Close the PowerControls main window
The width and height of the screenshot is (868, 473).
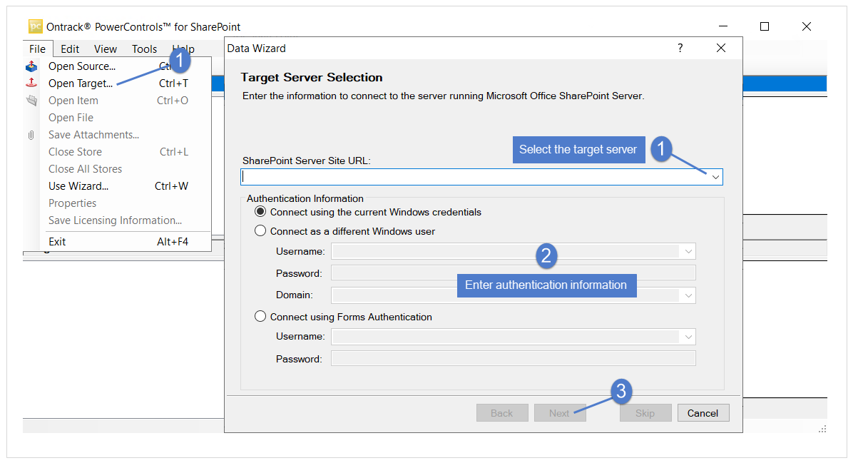(807, 26)
